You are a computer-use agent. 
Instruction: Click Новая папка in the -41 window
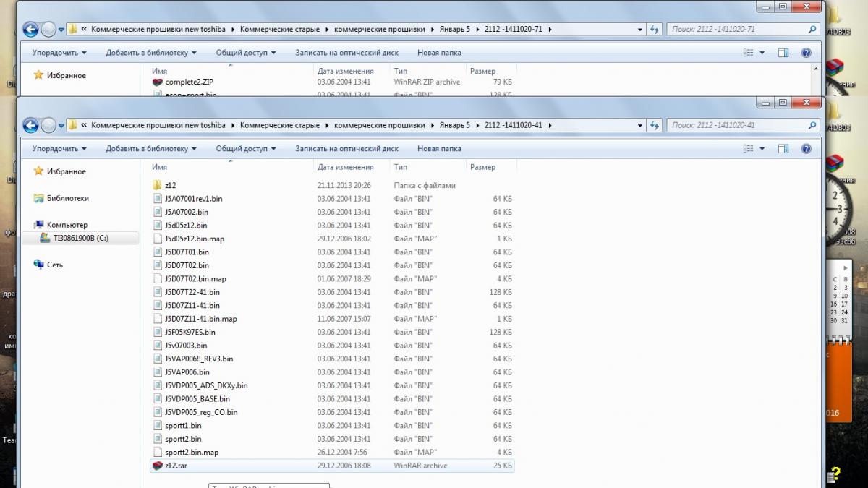coord(439,149)
